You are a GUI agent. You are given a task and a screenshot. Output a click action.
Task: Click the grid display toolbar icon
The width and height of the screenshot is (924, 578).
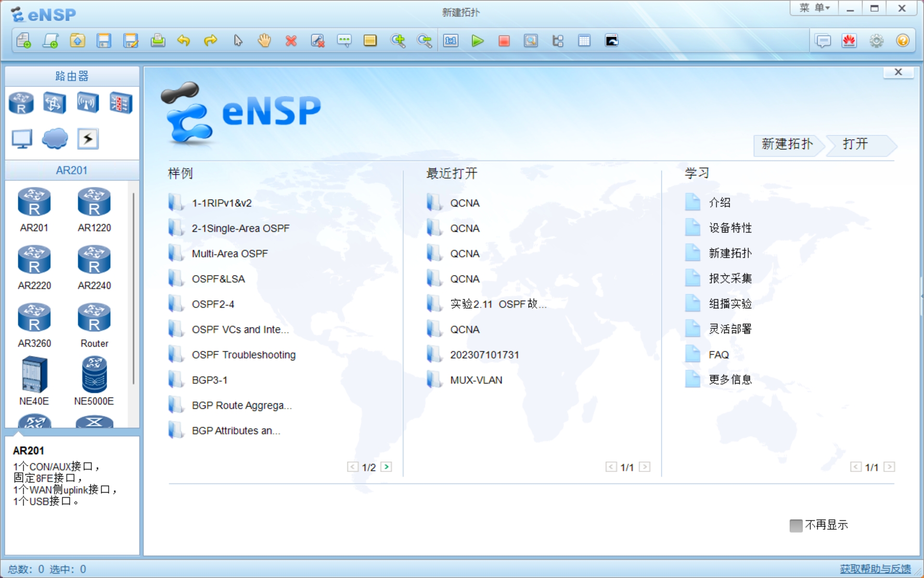pyautogui.click(x=584, y=41)
